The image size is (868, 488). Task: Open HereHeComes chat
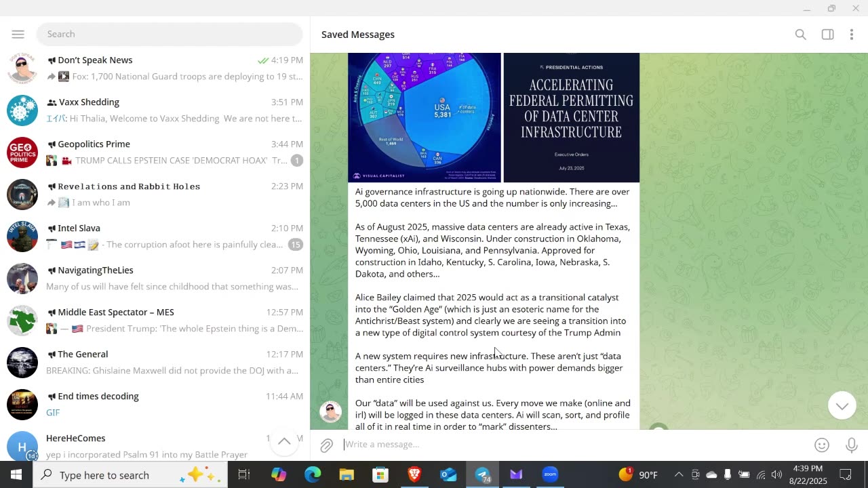(x=155, y=445)
